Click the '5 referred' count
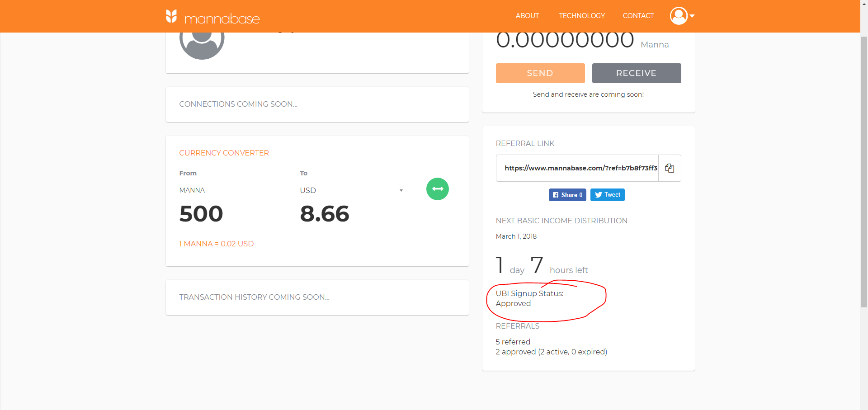The width and height of the screenshot is (868, 410). [513, 342]
